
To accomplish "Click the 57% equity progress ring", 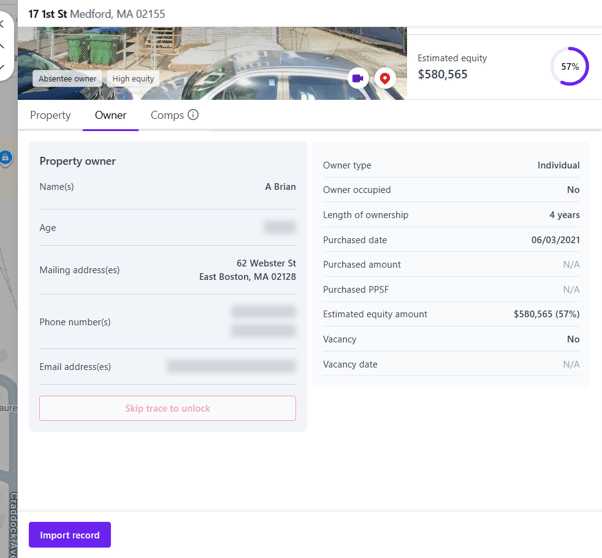I will coord(569,66).
